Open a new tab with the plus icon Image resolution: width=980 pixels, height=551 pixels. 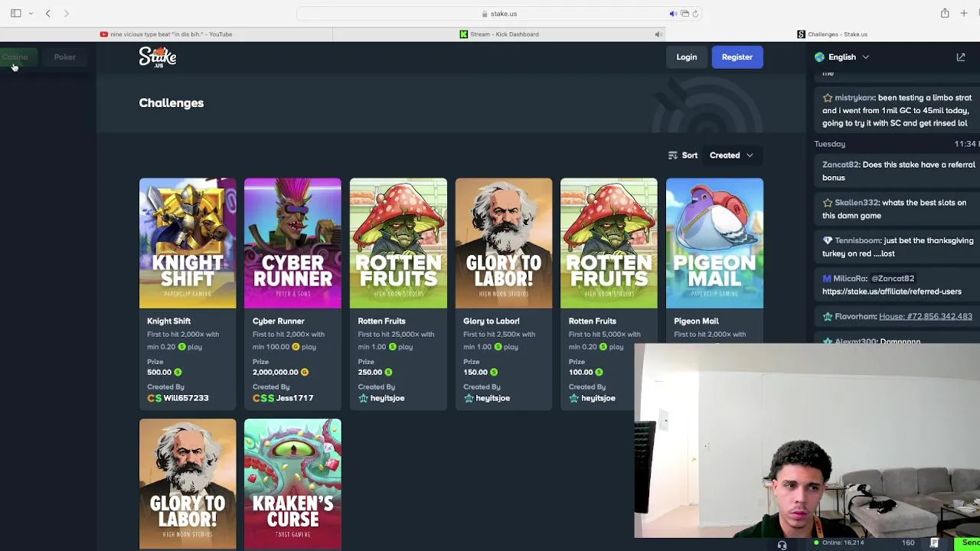(x=964, y=13)
